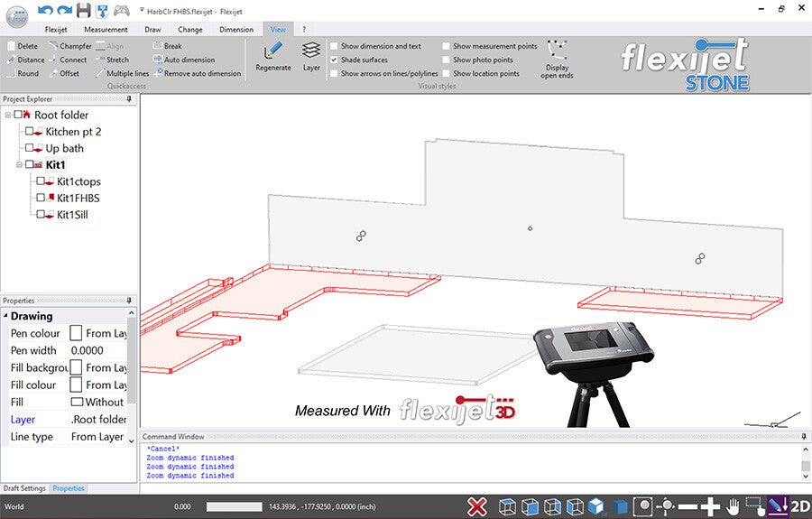Enable Show arrows on lines/polylines
Viewport: 812px width, 519px height.
coord(334,73)
